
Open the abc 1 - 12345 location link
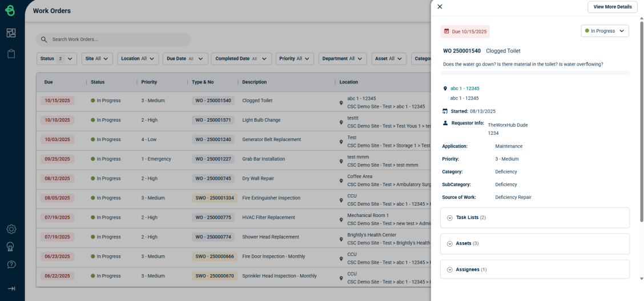point(465,89)
